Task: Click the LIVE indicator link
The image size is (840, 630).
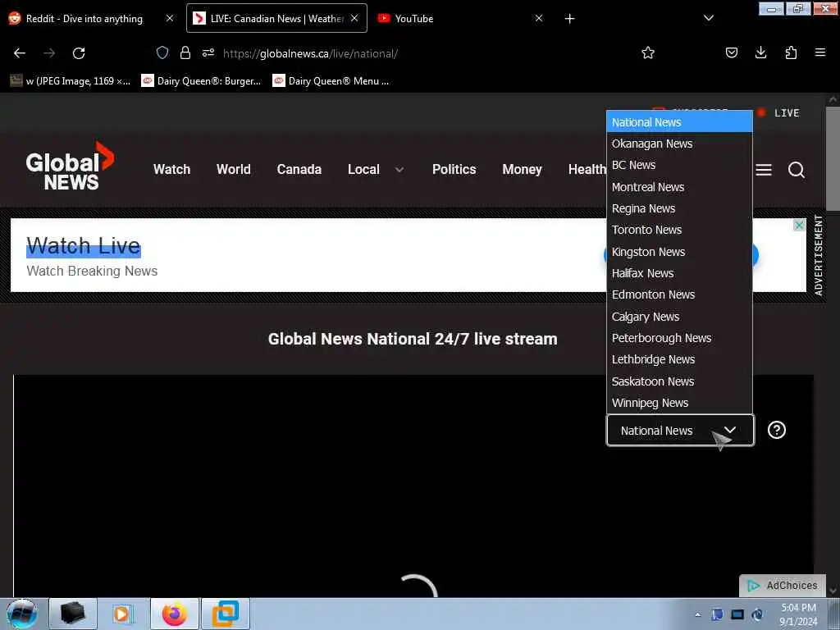Action: [x=778, y=112]
